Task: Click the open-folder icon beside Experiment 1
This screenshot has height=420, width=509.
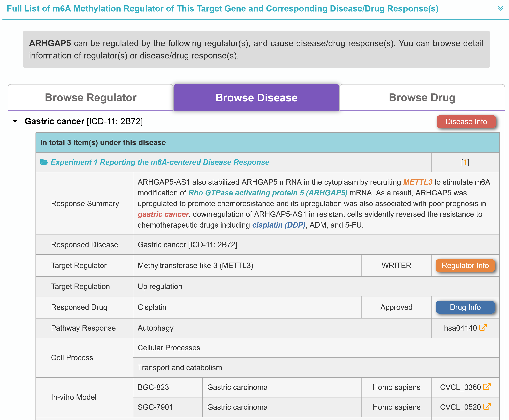Action: 44,162
